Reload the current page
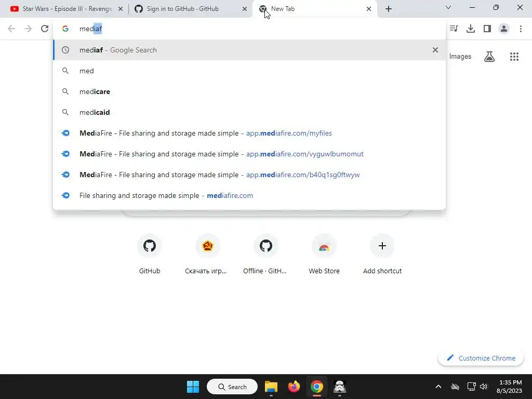 (45, 29)
